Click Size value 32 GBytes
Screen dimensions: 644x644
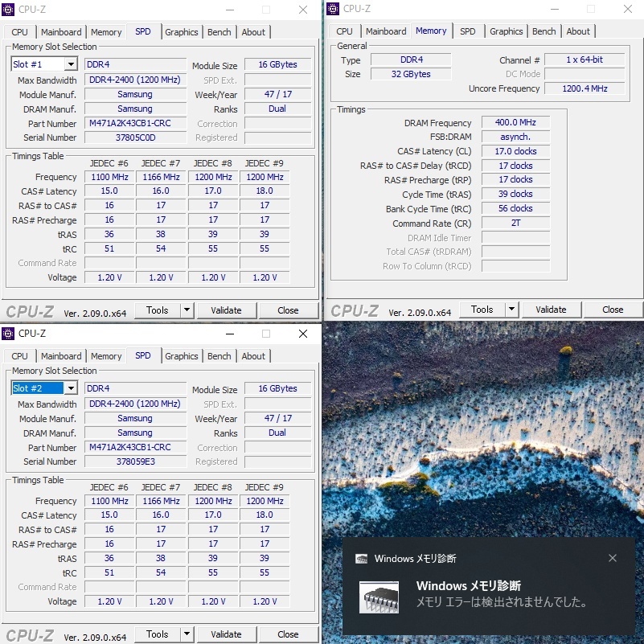pyautogui.click(x=411, y=74)
